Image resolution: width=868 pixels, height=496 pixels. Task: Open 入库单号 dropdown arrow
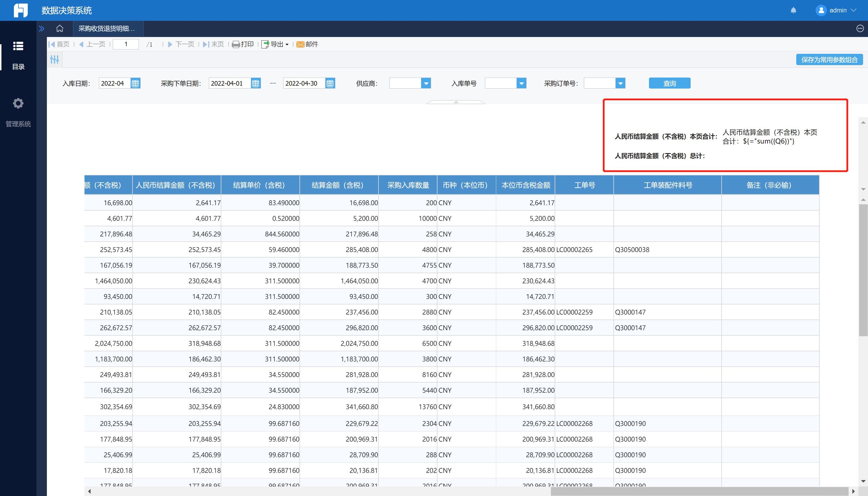coord(521,83)
